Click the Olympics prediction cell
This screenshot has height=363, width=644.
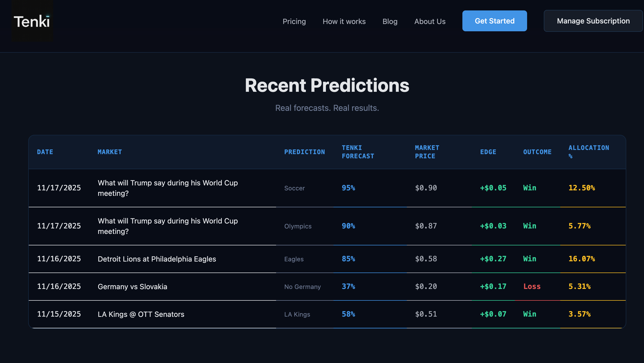point(298,226)
